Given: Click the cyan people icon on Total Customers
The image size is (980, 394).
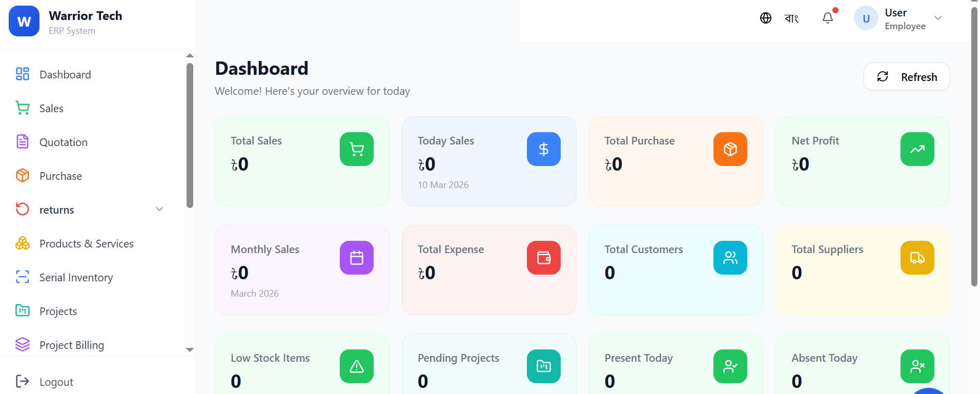Looking at the screenshot, I should [x=730, y=258].
